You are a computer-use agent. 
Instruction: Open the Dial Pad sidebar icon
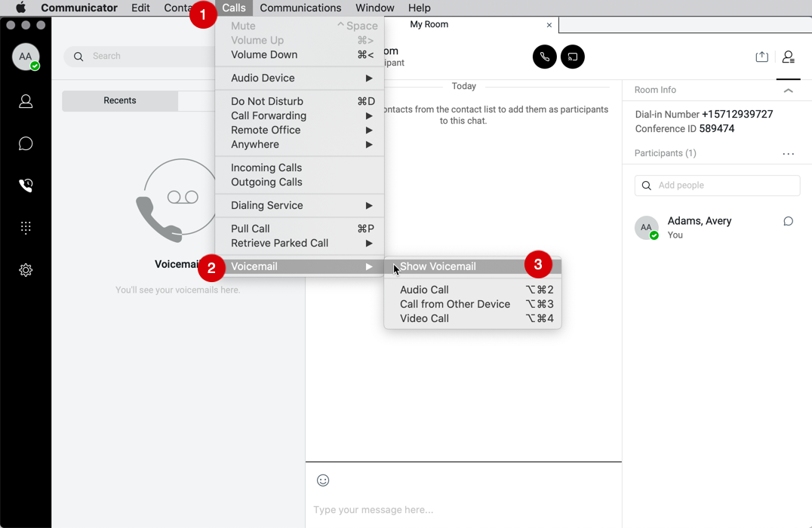[x=26, y=228]
